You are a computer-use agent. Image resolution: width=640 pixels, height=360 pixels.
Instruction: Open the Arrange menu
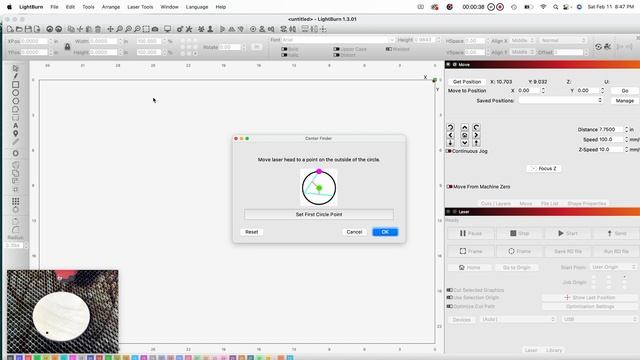tap(111, 7)
